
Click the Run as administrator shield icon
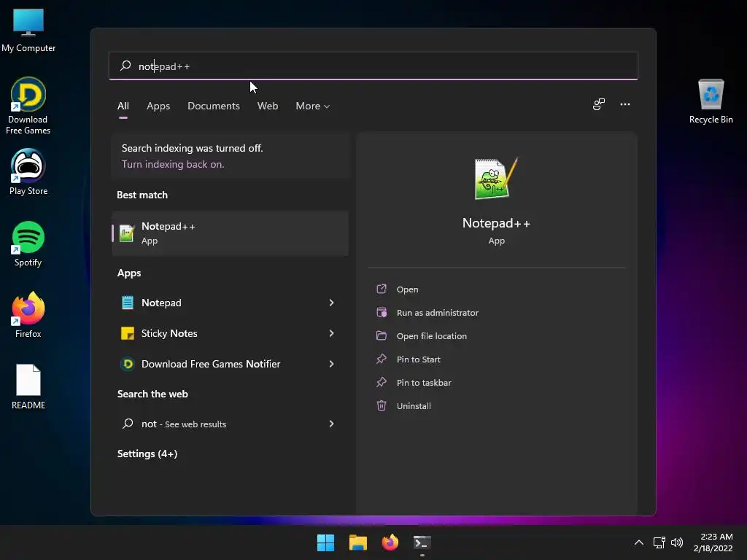point(382,312)
